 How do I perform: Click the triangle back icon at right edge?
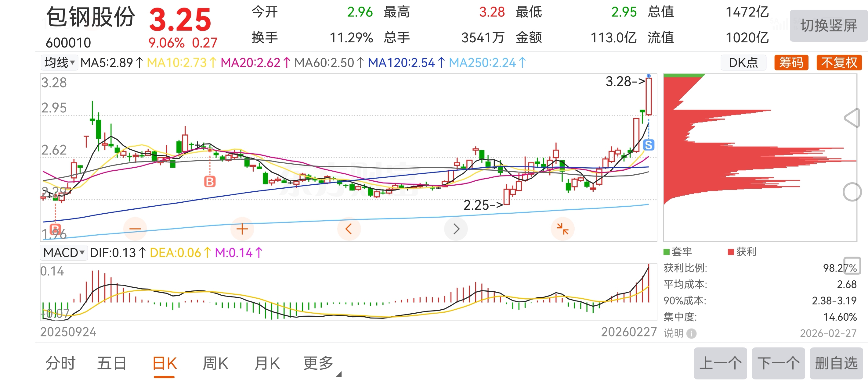pos(852,118)
